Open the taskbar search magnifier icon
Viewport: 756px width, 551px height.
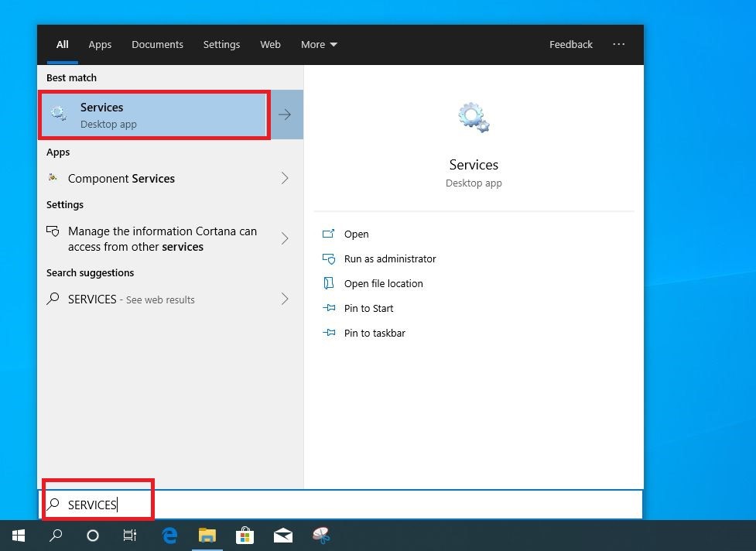(x=56, y=535)
